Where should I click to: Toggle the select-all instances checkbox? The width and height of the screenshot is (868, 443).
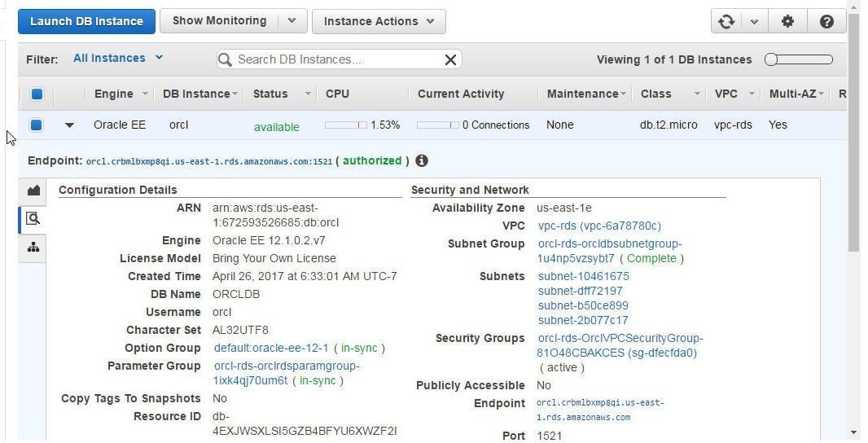pos(37,94)
